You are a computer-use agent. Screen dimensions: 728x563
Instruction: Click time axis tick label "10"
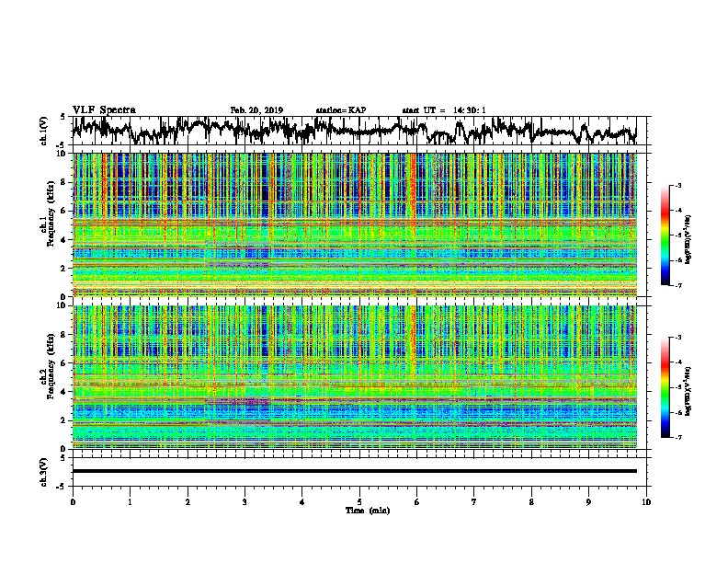646,502
